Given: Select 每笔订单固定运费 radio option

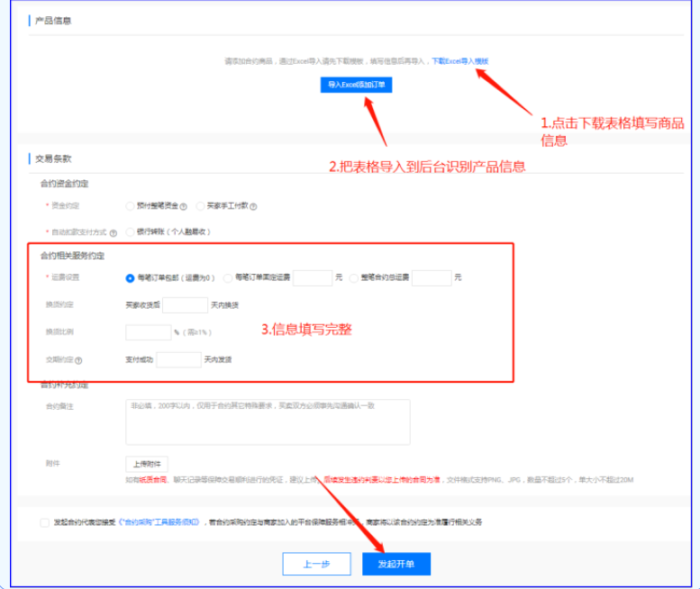Looking at the screenshot, I should tap(228, 278).
